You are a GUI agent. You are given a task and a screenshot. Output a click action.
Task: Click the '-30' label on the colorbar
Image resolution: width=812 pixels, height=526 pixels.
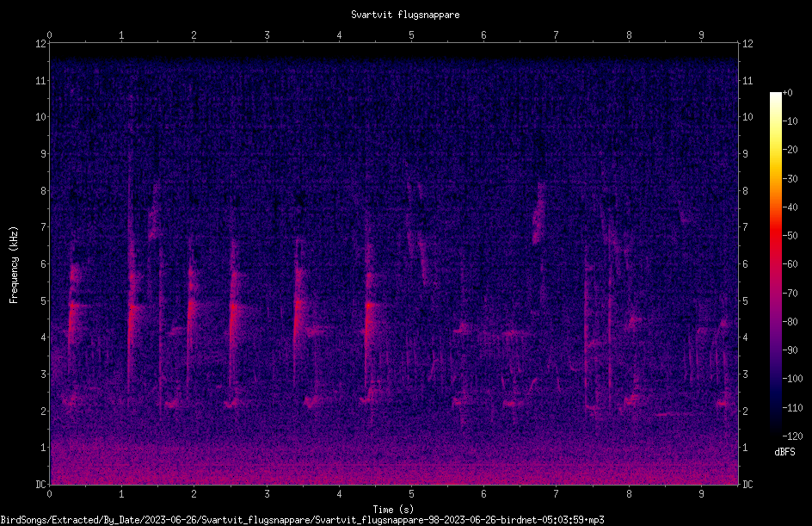[x=790, y=179]
